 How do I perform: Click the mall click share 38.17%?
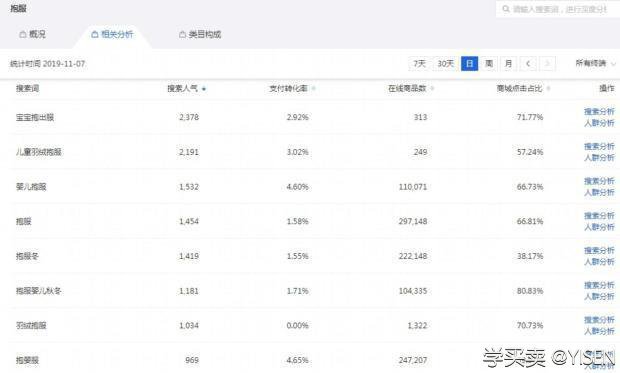(530, 256)
